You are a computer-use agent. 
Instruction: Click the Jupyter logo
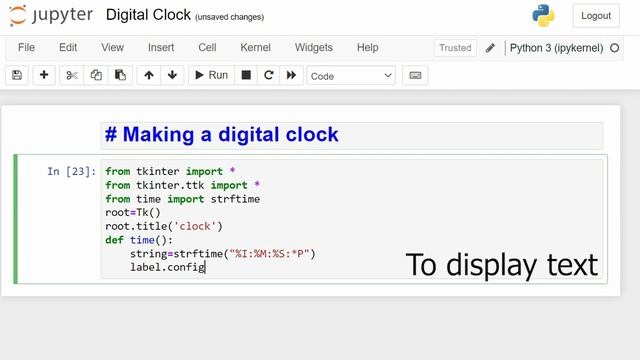(x=51, y=16)
